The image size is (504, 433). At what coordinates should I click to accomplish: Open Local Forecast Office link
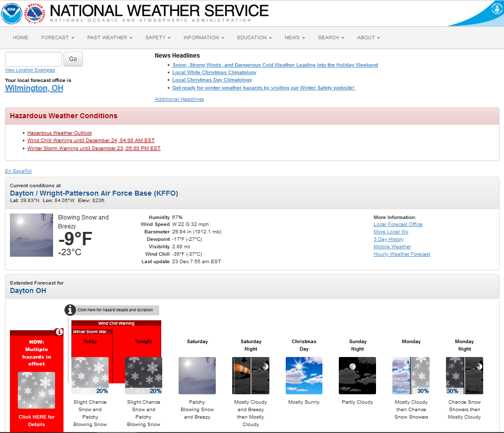(x=398, y=224)
